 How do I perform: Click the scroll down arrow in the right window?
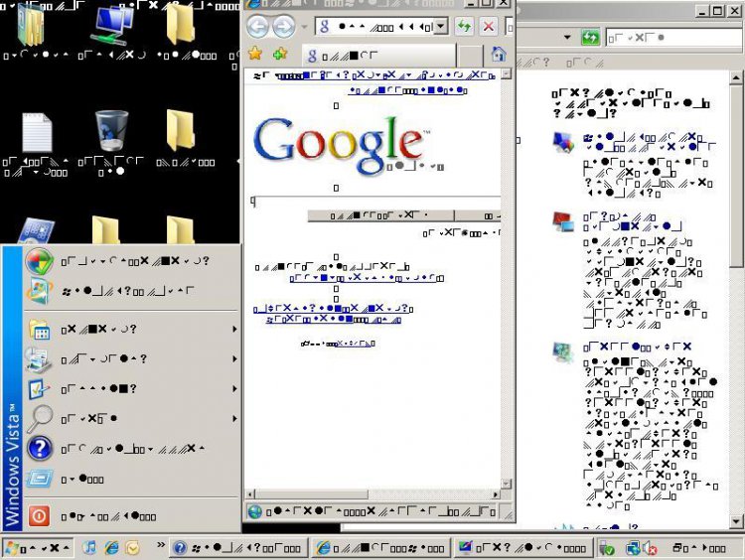(735, 521)
